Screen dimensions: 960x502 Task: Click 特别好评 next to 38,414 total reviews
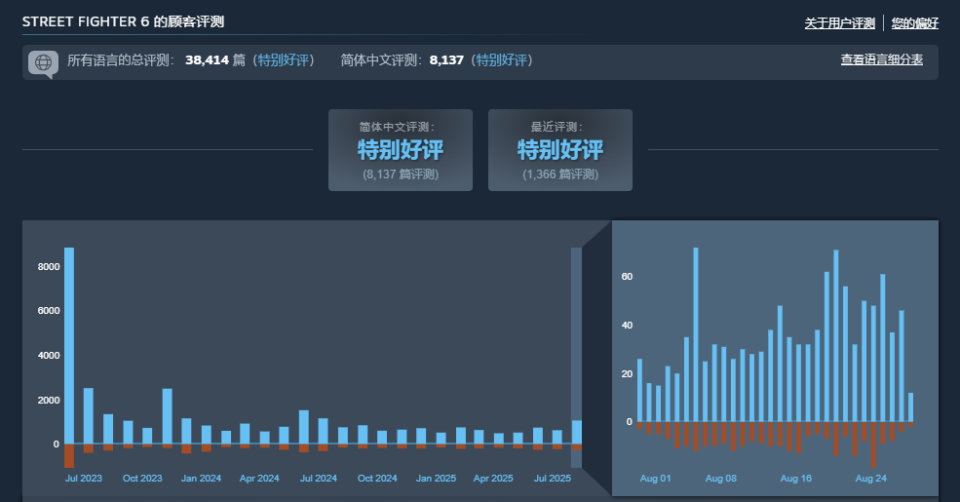click(284, 60)
